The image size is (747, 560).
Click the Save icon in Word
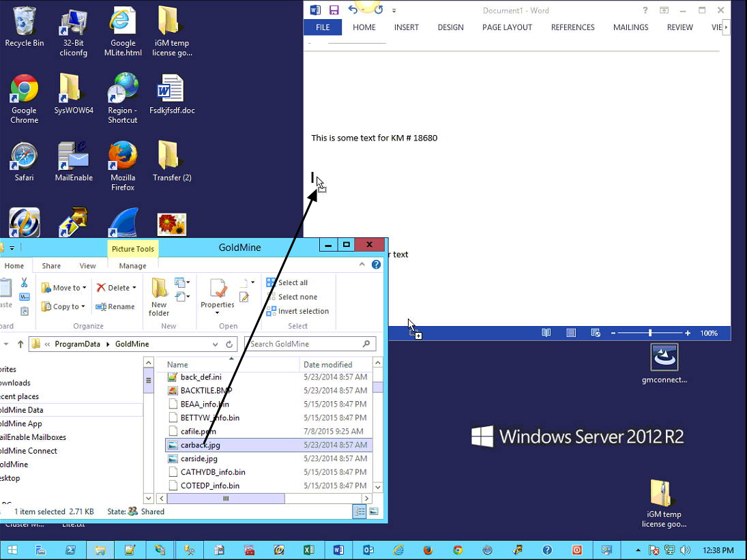coord(334,10)
